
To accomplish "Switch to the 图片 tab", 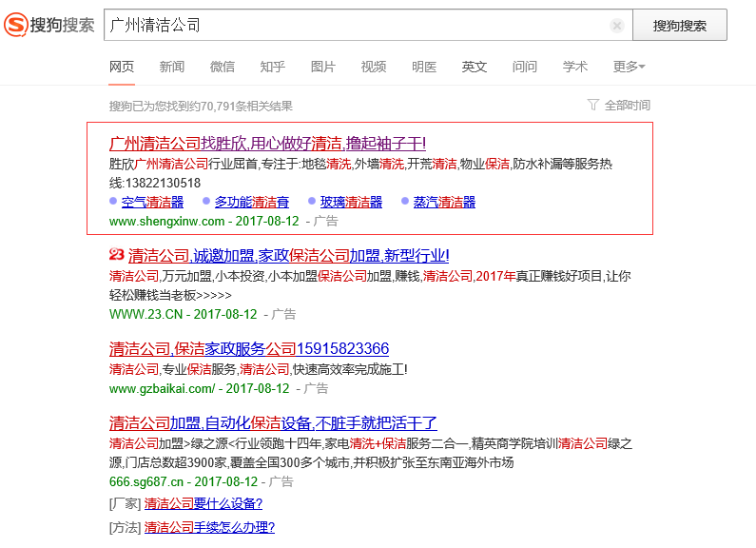I will (x=323, y=67).
